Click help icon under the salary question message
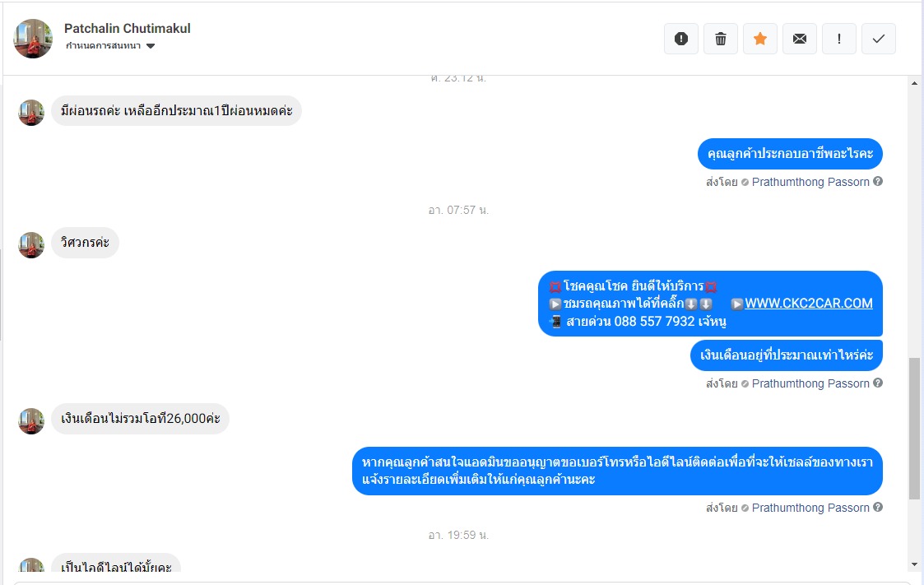The height and width of the screenshot is (585, 924). click(x=878, y=383)
